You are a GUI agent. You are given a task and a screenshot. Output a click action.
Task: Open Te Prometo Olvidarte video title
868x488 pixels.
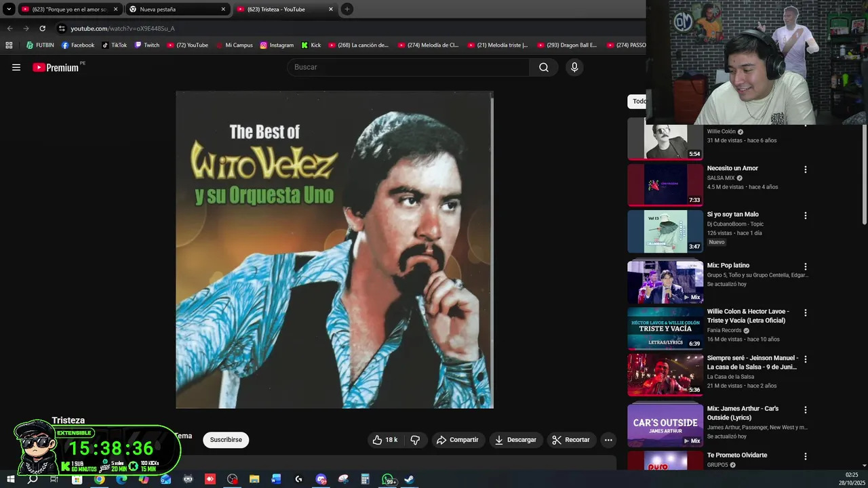[x=737, y=455]
